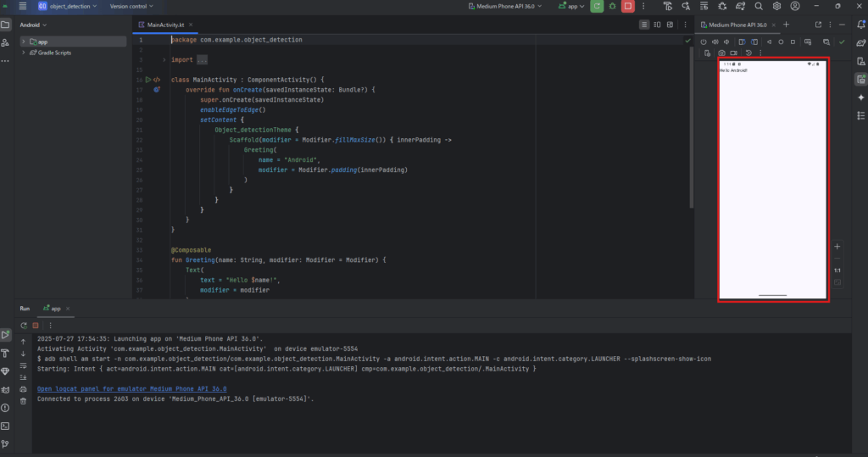Viewport: 868px width, 457px height.
Task: Click emulator Volume Down button
Action: click(x=726, y=42)
